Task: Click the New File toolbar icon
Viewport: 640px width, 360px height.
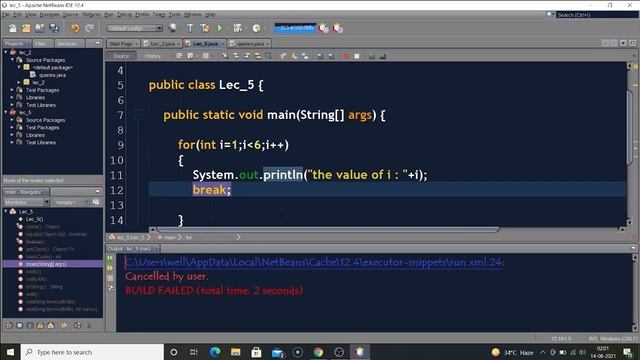Action: pos(13,28)
